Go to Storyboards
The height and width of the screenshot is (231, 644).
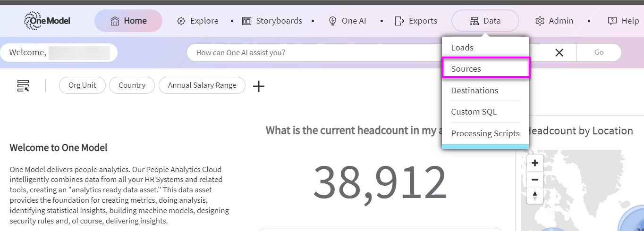272,21
